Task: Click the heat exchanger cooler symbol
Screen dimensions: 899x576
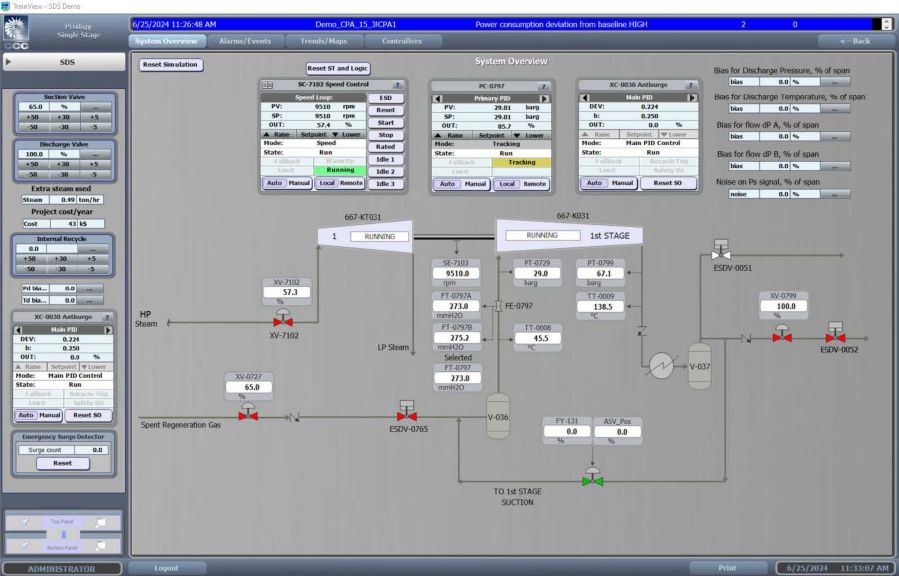Action: point(661,365)
